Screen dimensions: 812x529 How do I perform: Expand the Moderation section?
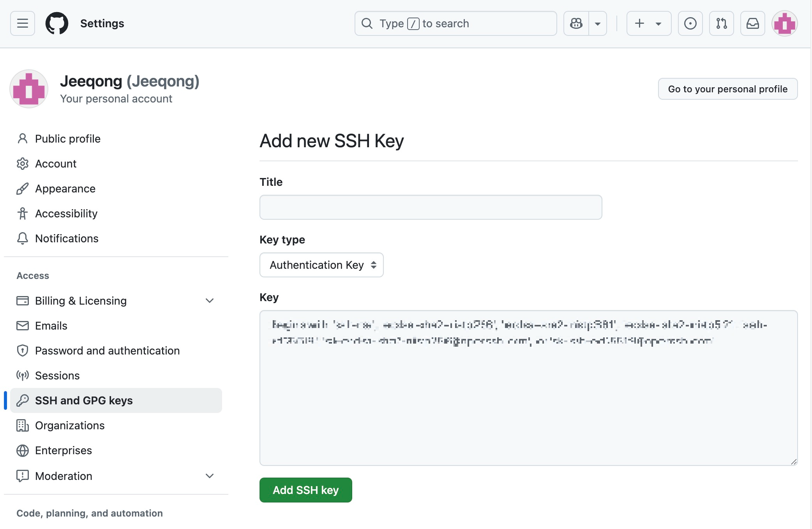tap(210, 476)
